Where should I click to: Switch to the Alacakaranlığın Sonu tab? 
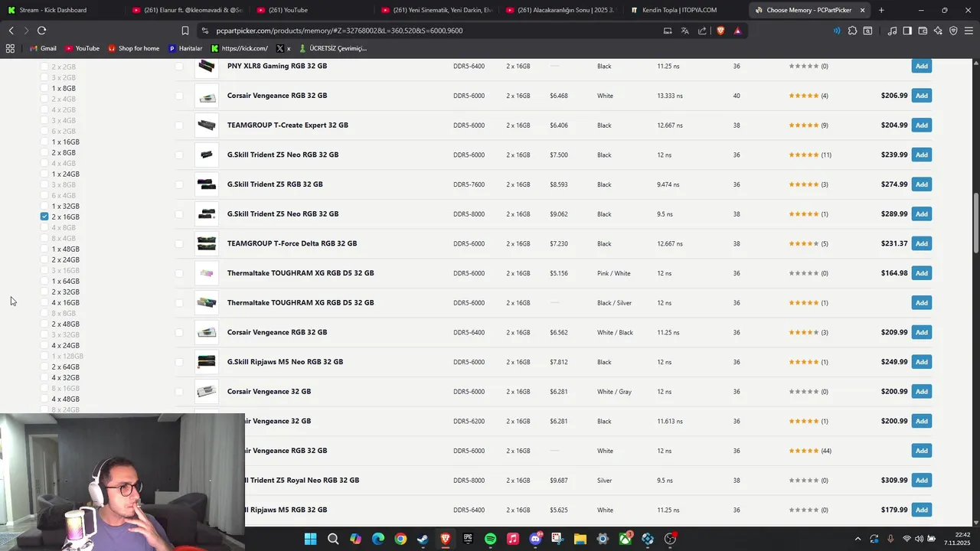560,10
